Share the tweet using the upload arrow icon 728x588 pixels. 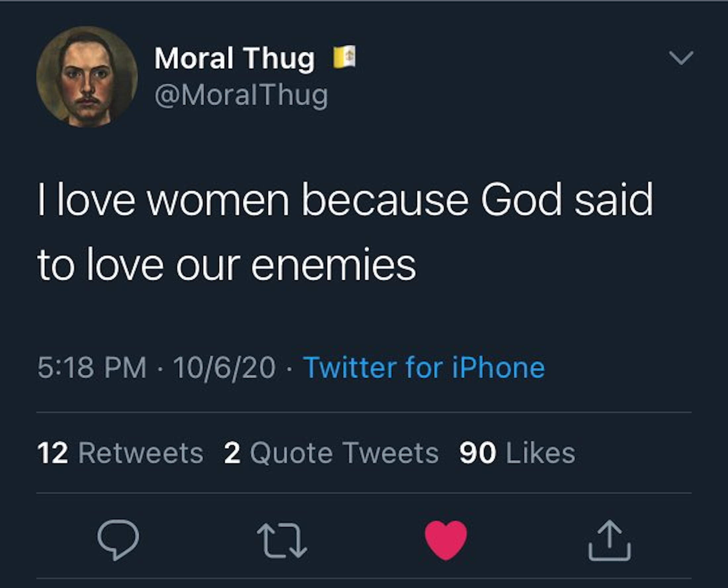(610, 540)
